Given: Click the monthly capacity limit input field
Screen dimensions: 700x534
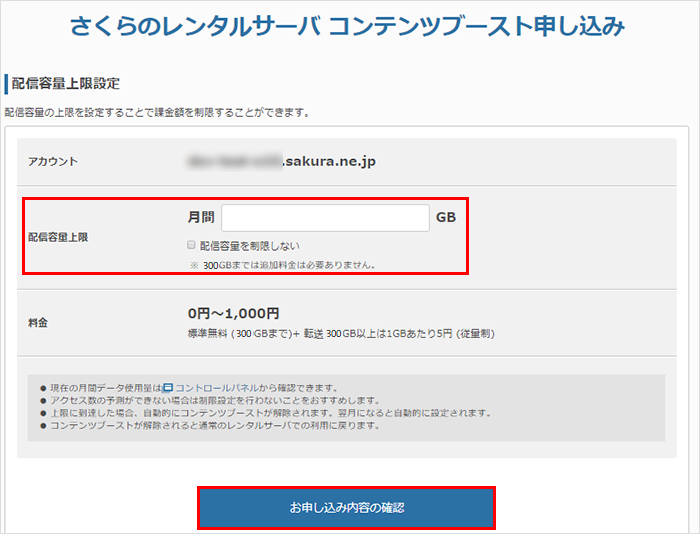Looking at the screenshot, I should pyautogui.click(x=325, y=218).
